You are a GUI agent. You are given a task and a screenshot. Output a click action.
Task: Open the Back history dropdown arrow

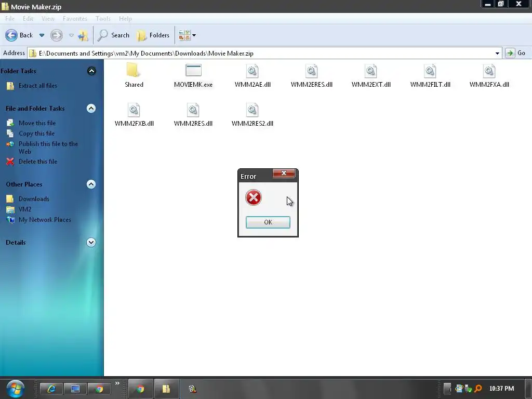click(42, 35)
